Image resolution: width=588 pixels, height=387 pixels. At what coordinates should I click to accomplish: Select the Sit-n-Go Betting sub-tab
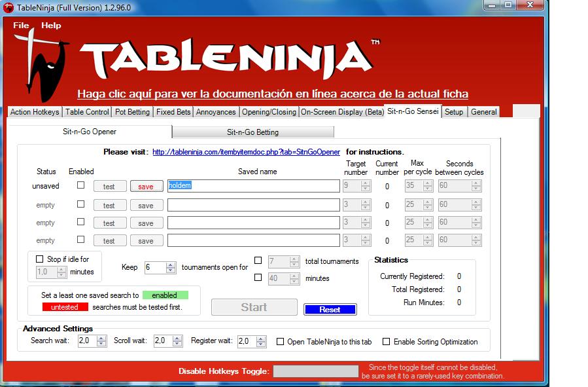click(252, 132)
